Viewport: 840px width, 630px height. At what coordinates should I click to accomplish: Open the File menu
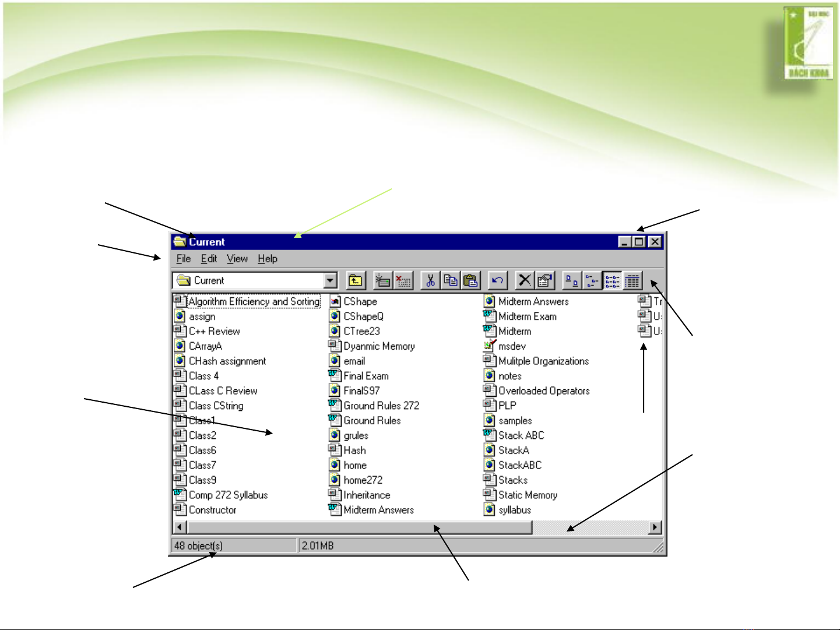(x=184, y=259)
